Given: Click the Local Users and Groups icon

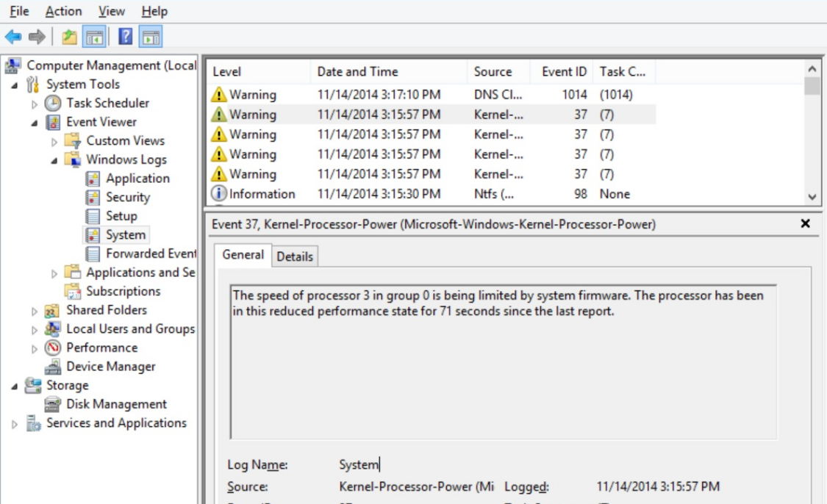Looking at the screenshot, I should click(52, 329).
